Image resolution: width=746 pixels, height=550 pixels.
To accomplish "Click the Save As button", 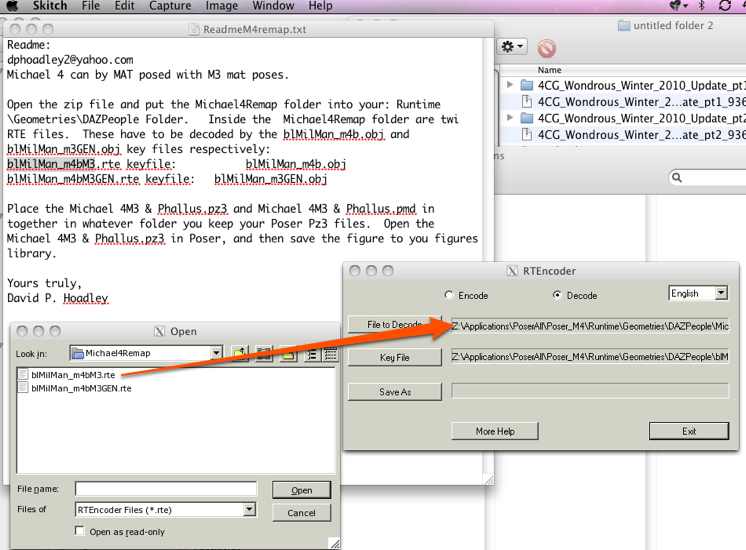I will point(394,392).
